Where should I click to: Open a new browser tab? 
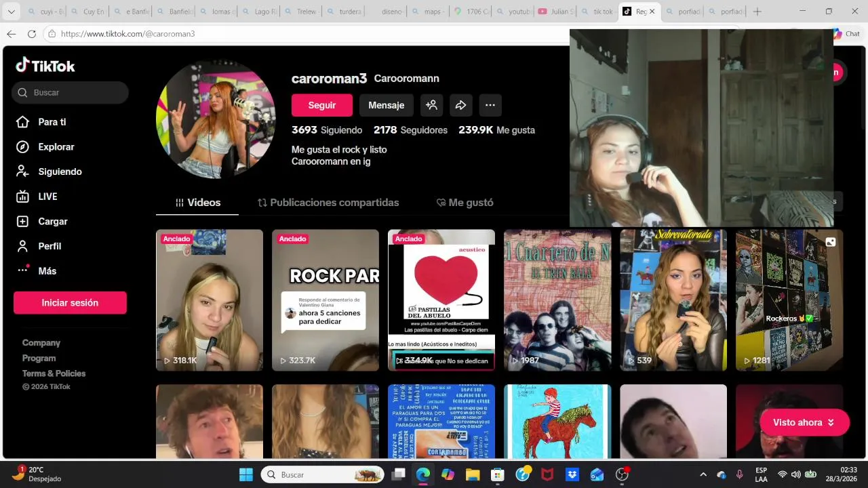[757, 12]
